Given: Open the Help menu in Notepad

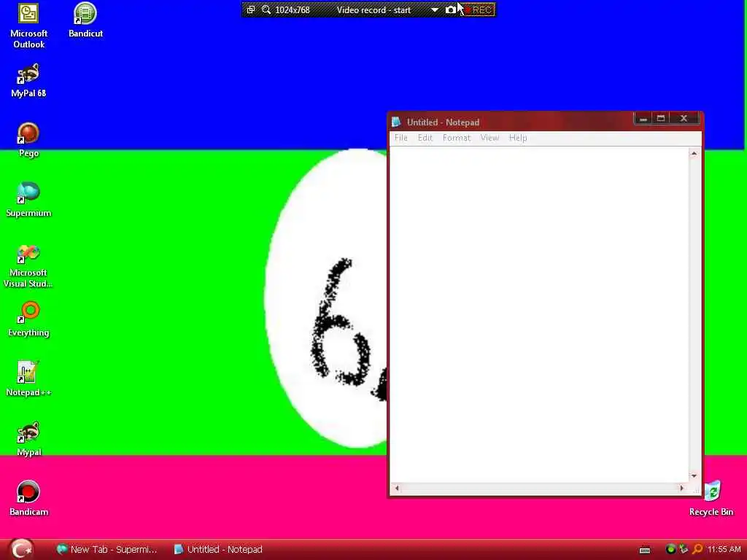Looking at the screenshot, I should (x=518, y=138).
